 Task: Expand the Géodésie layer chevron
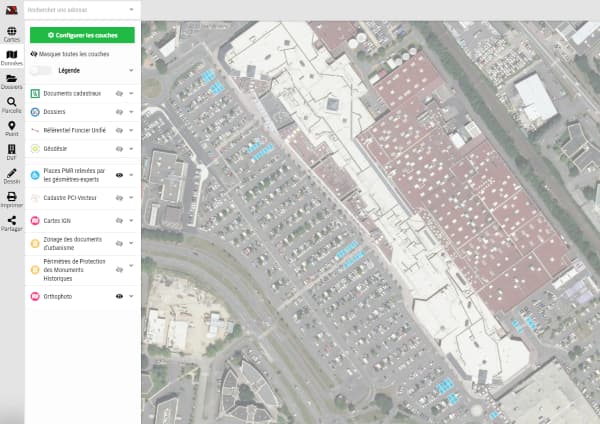[131, 148]
